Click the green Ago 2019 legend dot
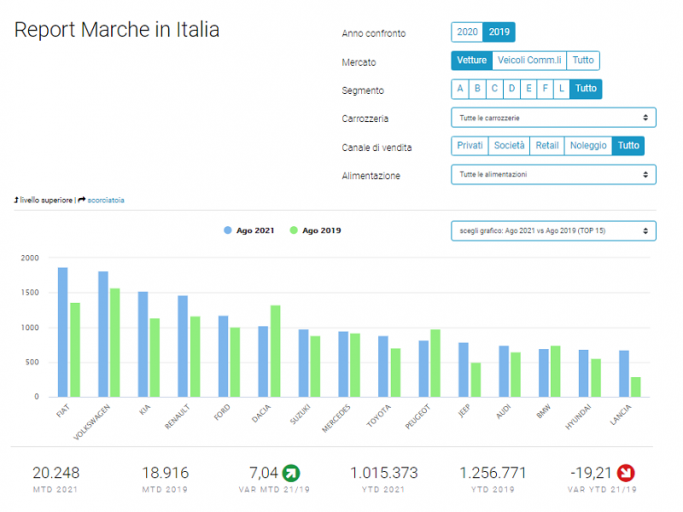 [294, 231]
